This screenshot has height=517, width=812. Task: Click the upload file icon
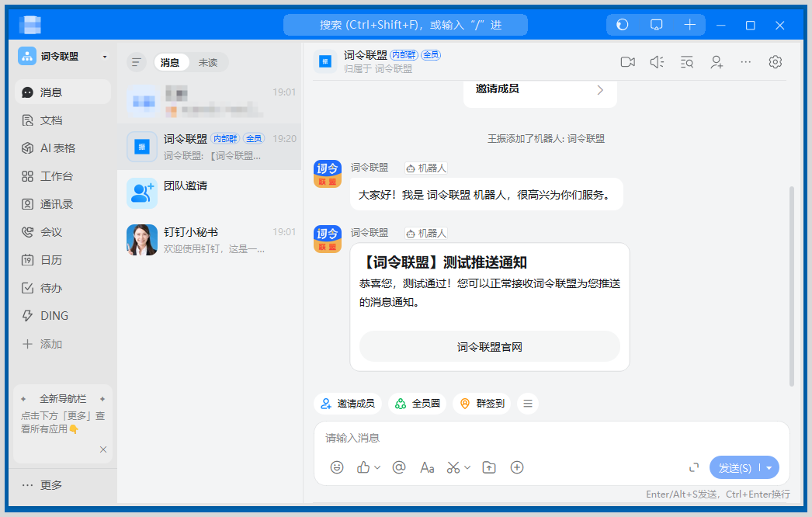(489, 467)
